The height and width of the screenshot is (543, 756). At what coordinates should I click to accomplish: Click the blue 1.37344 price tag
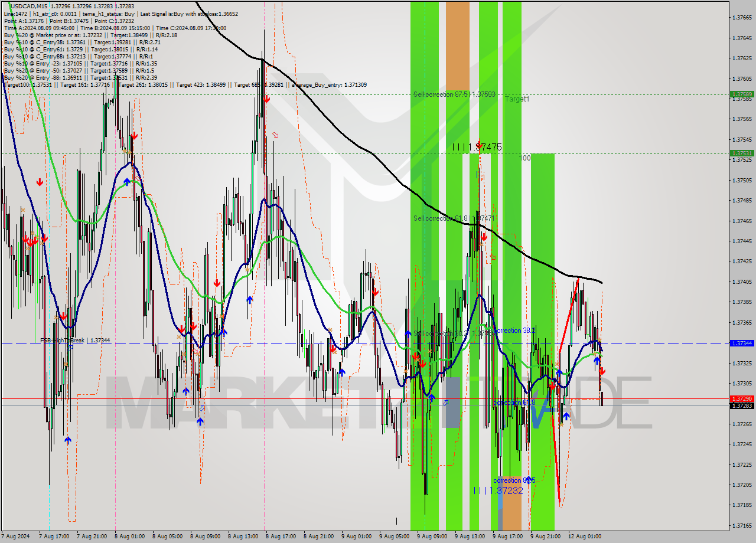(x=742, y=343)
